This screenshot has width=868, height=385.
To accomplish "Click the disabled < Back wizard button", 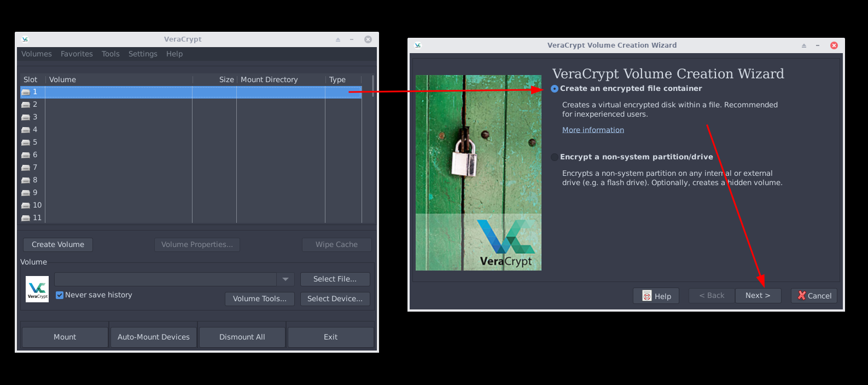I will tap(712, 296).
